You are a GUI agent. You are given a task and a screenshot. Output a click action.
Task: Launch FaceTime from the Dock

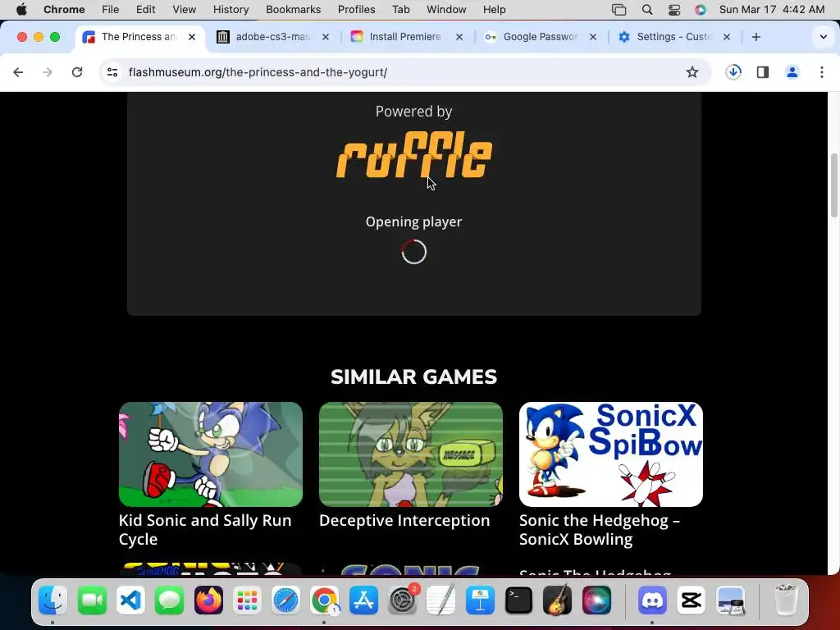click(x=92, y=600)
